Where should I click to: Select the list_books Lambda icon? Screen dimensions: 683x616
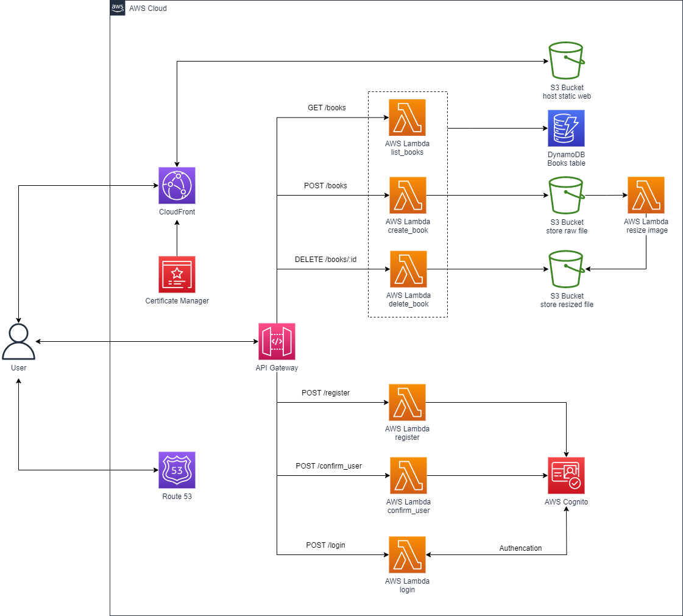(407, 118)
